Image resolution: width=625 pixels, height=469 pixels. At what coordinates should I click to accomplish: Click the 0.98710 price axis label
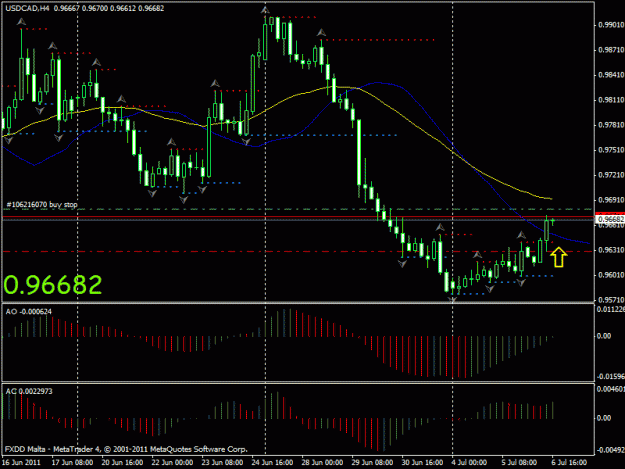click(x=611, y=50)
